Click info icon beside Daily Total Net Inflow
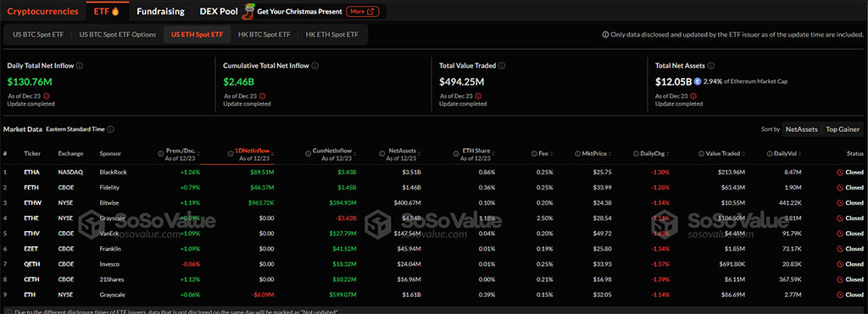Image resolution: width=868 pixels, height=314 pixels. point(80,66)
